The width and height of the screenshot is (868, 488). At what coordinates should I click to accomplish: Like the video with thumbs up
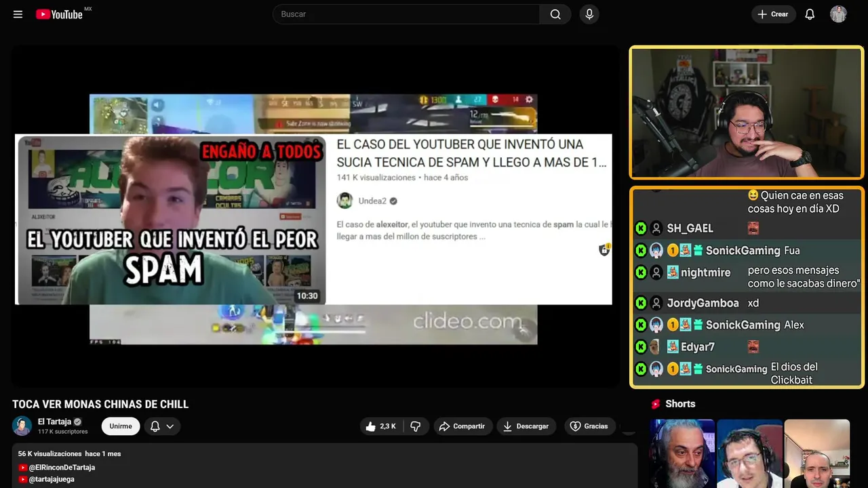(x=381, y=426)
